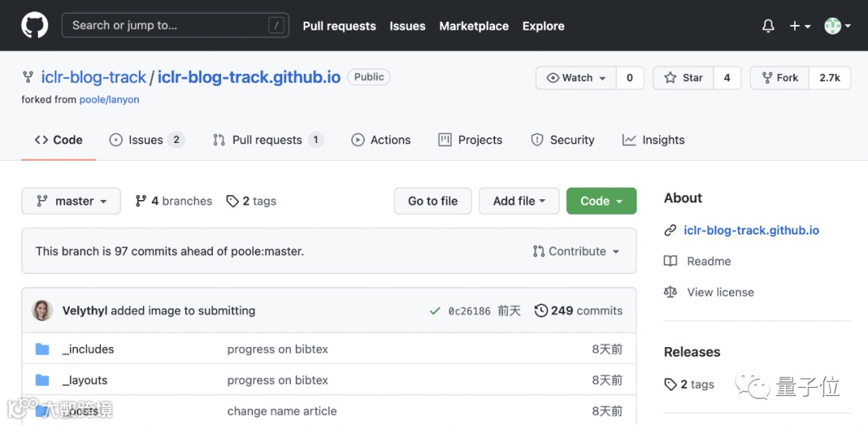The image size is (868, 425).
Task: Focus the Search or jump to field
Action: (175, 26)
